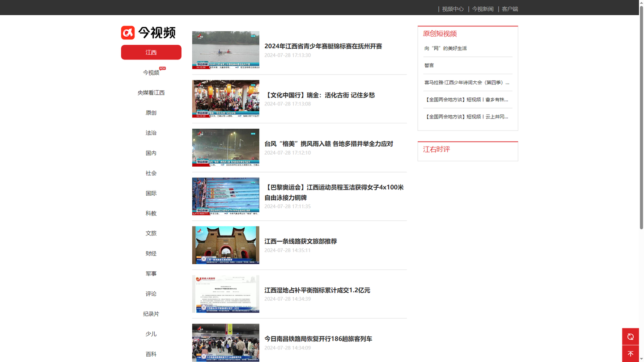Open 两会地方谈 云上井冈 short video
The width and height of the screenshot is (644, 362).
point(466,117)
